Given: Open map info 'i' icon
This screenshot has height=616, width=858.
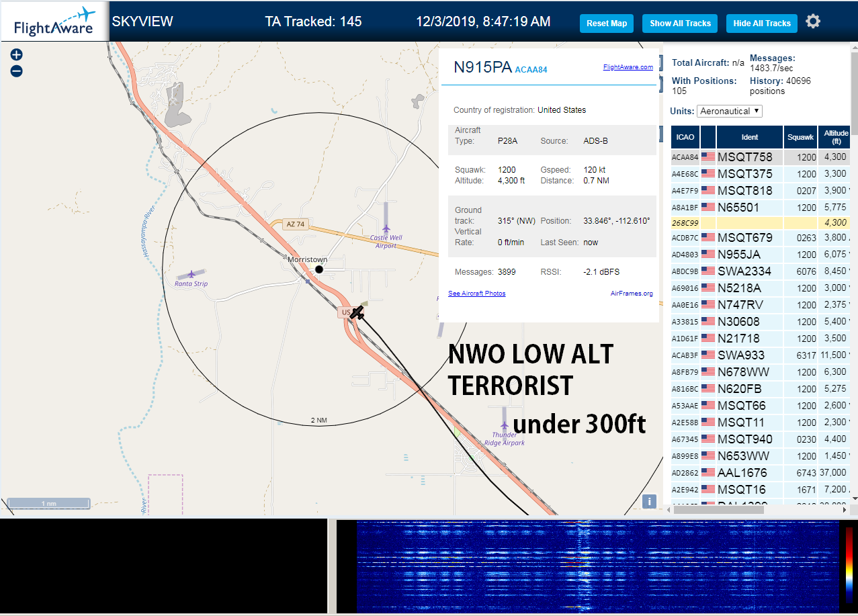Looking at the screenshot, I should (x=649, y=501).
